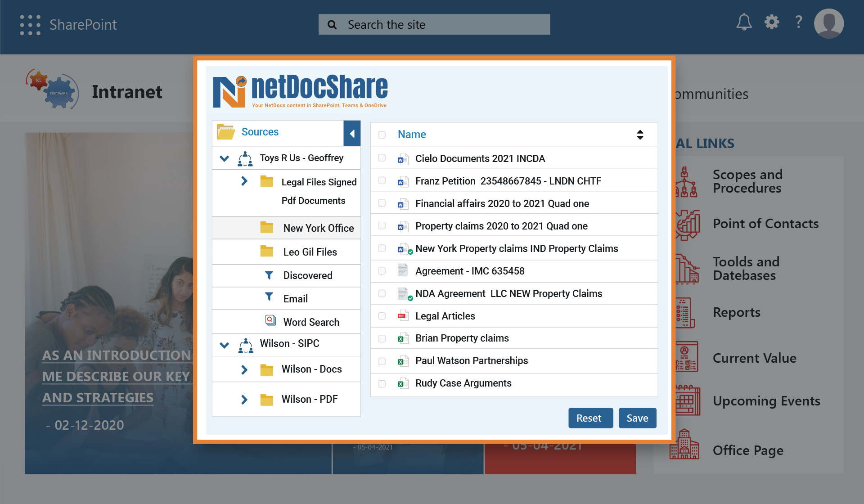Image resolution: width=864 pixels, height=504 pixels.
Task: Click the Excel icon next to Brian Property Claims
Action: point(402,338)
